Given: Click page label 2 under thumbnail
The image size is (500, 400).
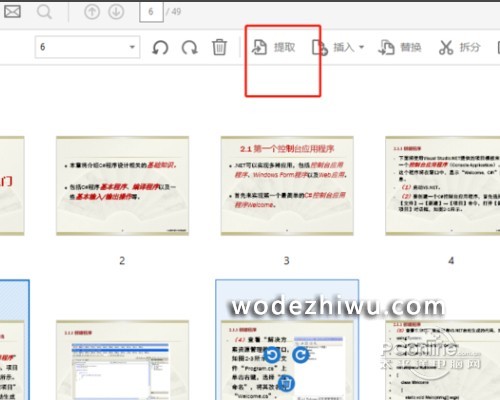Looking at the screenshot, I should click(x=122, y=260).
